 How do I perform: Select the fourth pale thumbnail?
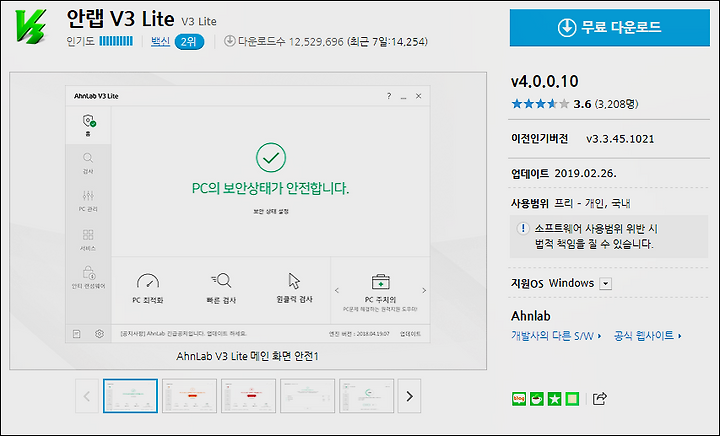point(307,396)
